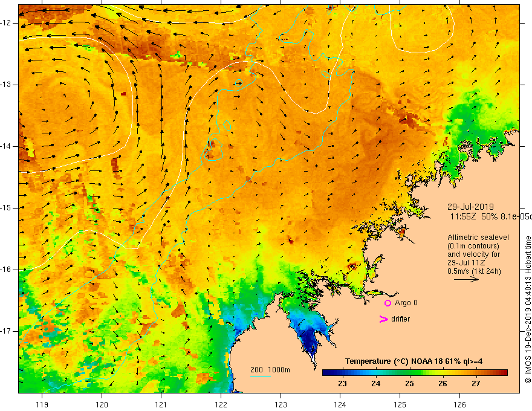
Task: Click the longitude 124 axis label
Action: pyautogui.click(x=340, y=404)
